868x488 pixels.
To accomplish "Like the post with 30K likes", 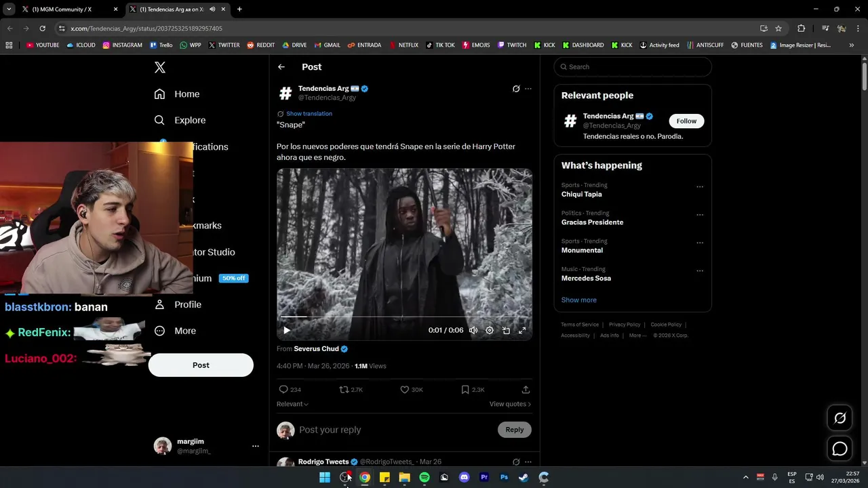I will [405, 390].
